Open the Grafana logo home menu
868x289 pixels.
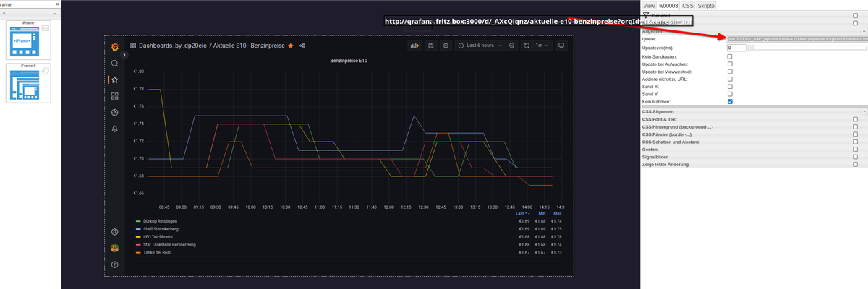114,46
